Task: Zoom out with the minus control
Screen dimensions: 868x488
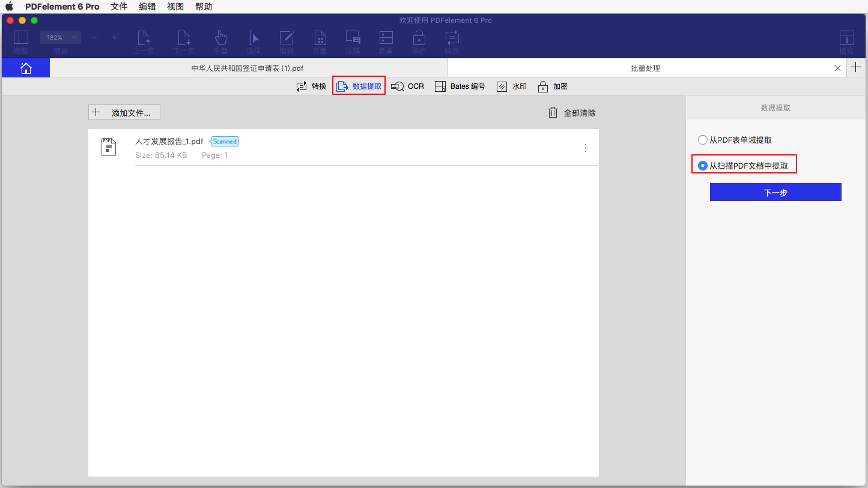Action: coord(94,37)
